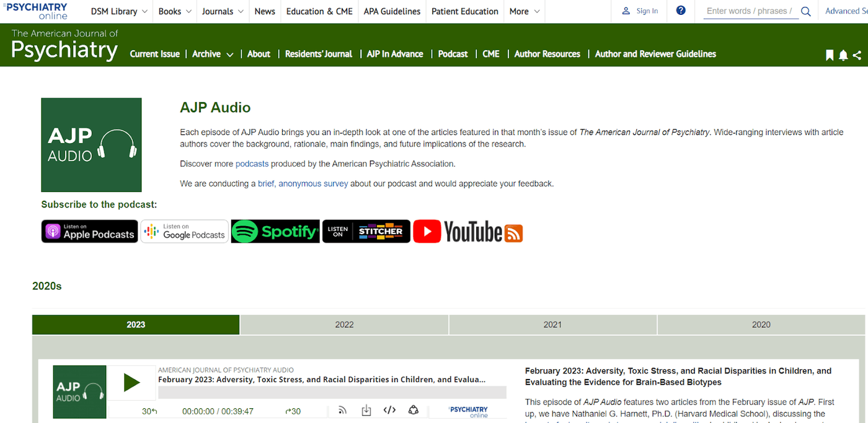Viewport: 868px width, 423px height.
Task: Click the download icon in audio player
Action: pos(366,410)
